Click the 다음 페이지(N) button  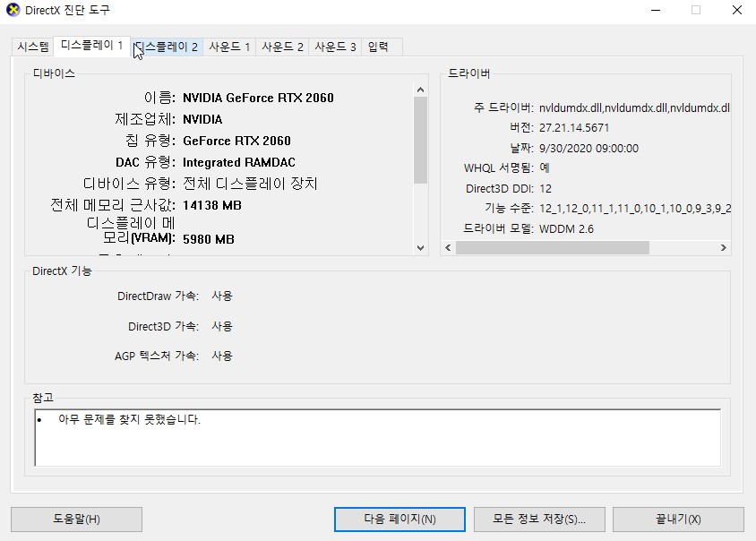(x=399, y=520)
